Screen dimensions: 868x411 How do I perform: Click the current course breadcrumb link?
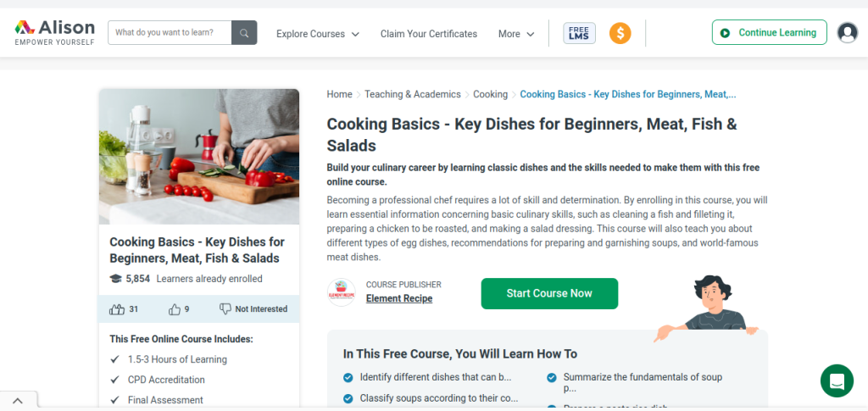pos(628,94)
